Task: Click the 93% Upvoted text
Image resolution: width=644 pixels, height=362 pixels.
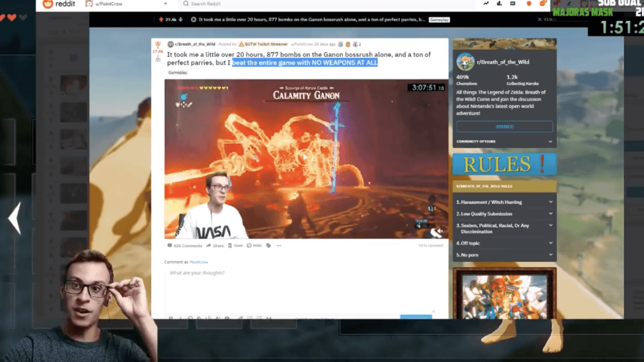Action: point(430,246)
